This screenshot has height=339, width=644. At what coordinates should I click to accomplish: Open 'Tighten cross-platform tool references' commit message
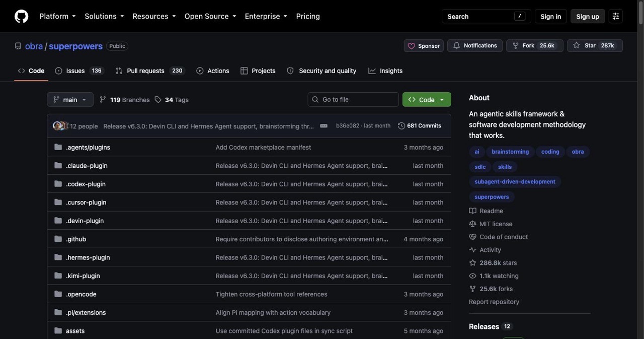271,294
